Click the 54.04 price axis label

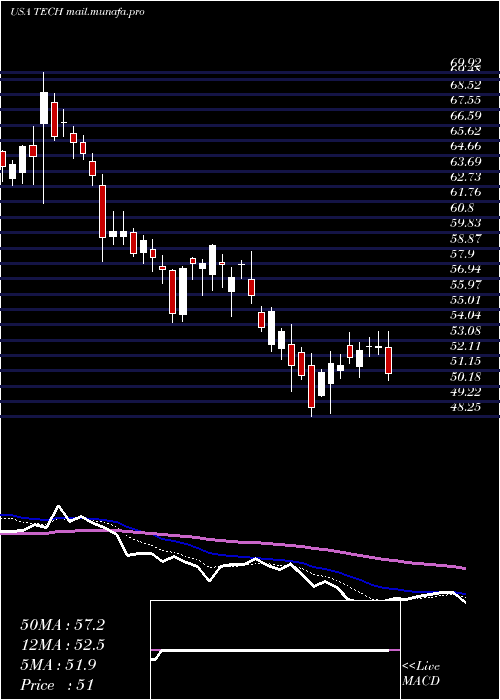(x=465, y=315)
